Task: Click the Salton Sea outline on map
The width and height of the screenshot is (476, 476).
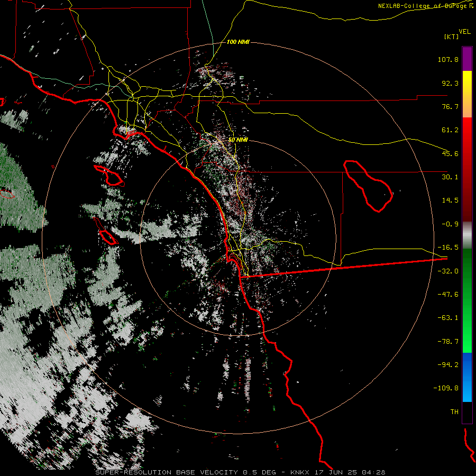Action: pos(368,186)
